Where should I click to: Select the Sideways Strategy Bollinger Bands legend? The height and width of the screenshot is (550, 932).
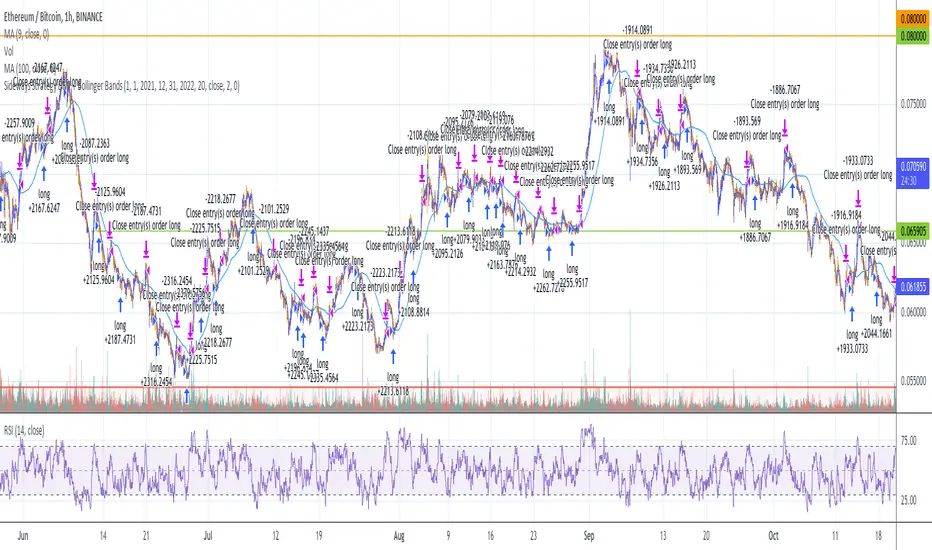pos(121,86)
